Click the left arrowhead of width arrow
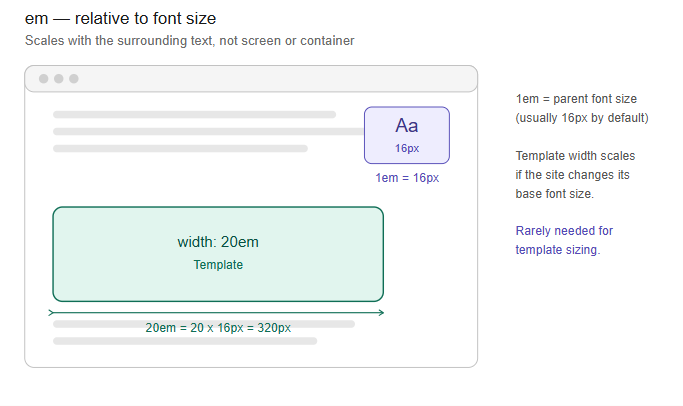This screenshot has width=683, height=406. [51, 313]
